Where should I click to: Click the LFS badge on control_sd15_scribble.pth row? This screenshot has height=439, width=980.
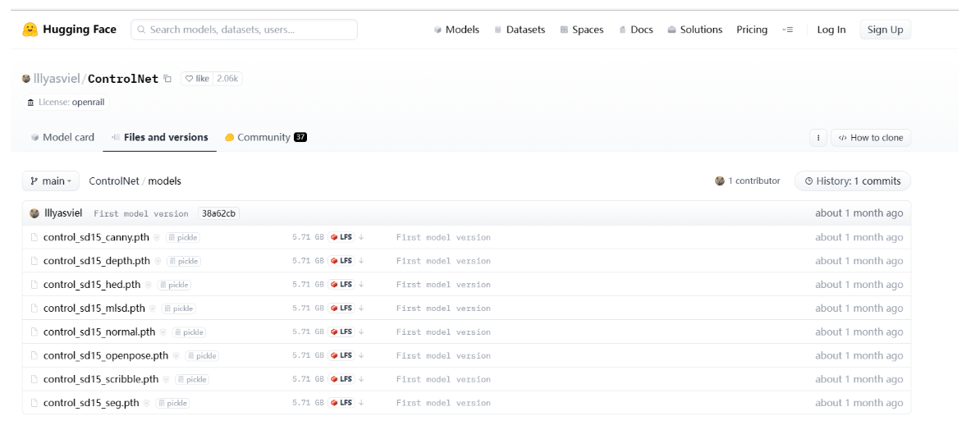341,379
